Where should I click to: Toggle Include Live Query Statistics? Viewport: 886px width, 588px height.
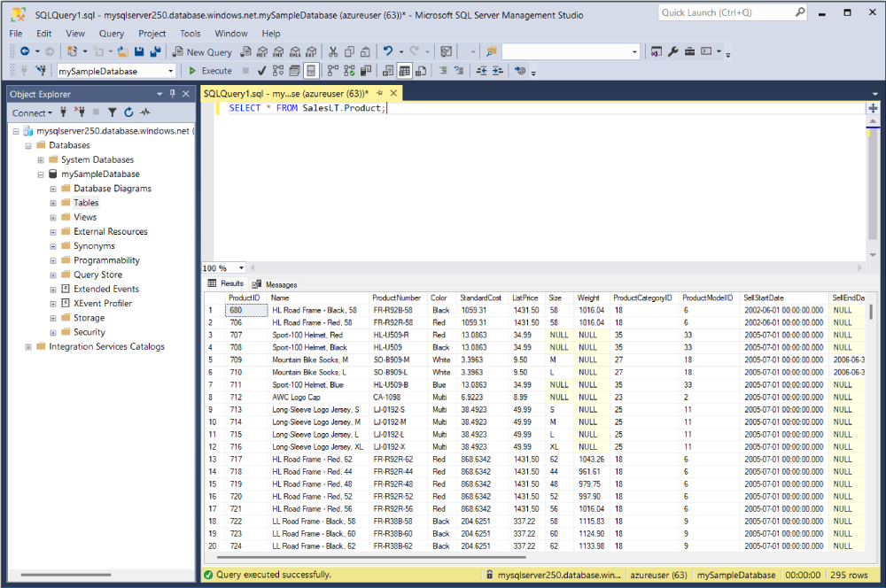tap(349, 71)
